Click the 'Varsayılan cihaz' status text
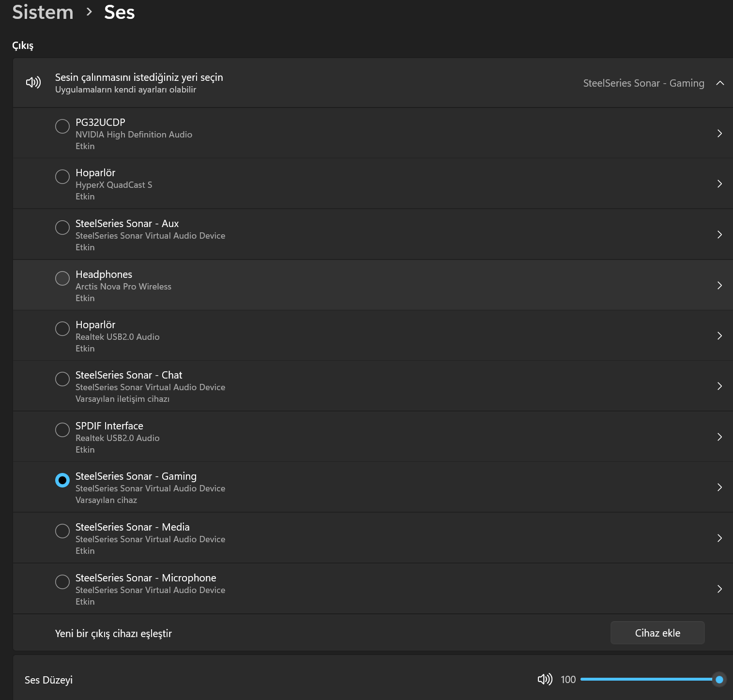This screenshot has width=733, height=700. (x=106, y=500)
